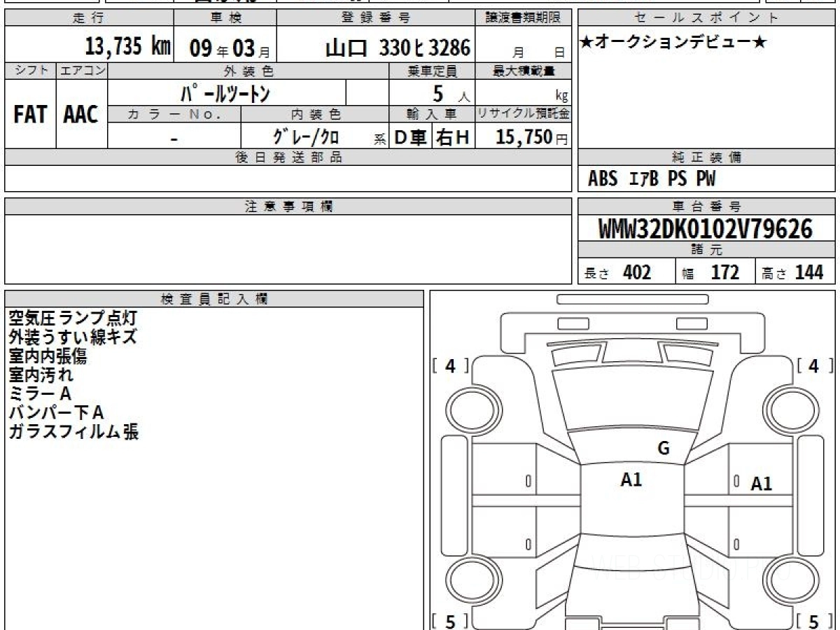The image size is (840, 630).
Task: Select the FAT shift value
Action: [x=30, y=115]
